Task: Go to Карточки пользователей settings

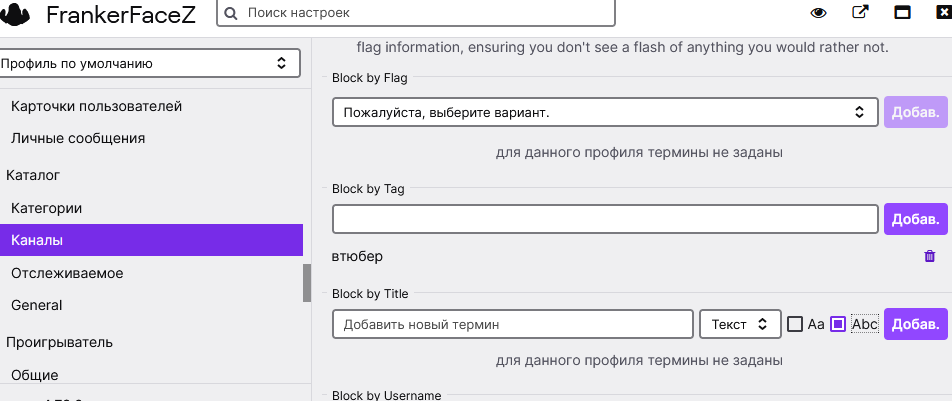Action: (x=96, y=106)
